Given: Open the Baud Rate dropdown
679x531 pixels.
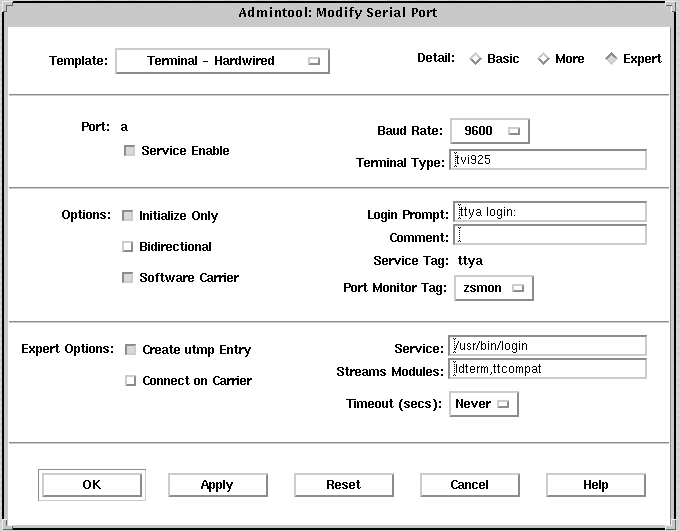Looking at the screenshot, I should click(x=490, y=131).
